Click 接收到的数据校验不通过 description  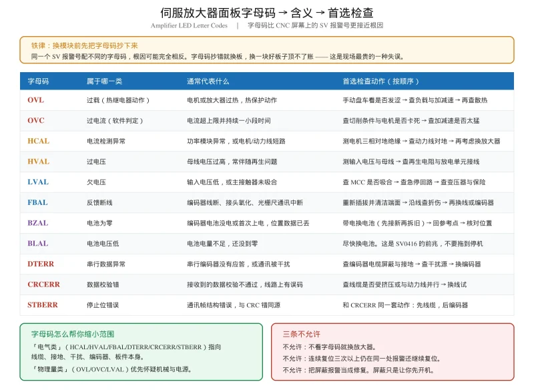click(245, 284)
